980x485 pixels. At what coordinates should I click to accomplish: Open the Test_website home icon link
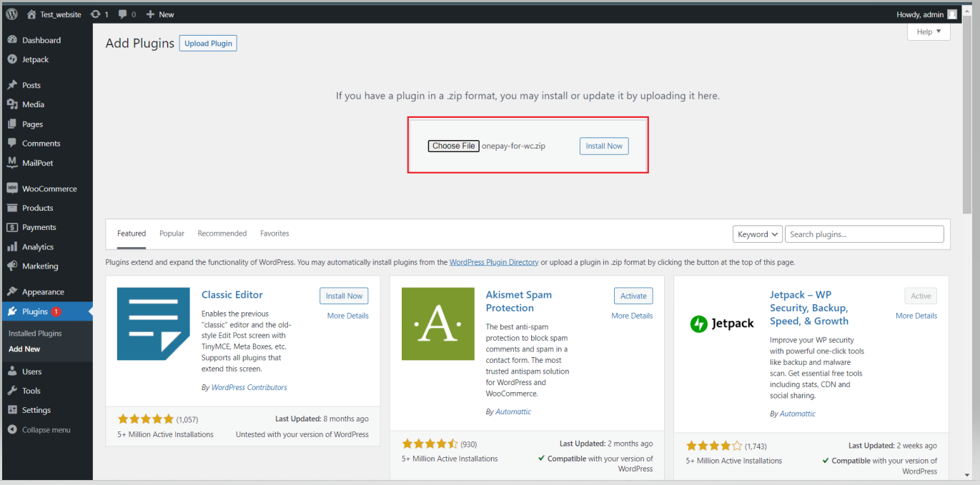[31, 14]
